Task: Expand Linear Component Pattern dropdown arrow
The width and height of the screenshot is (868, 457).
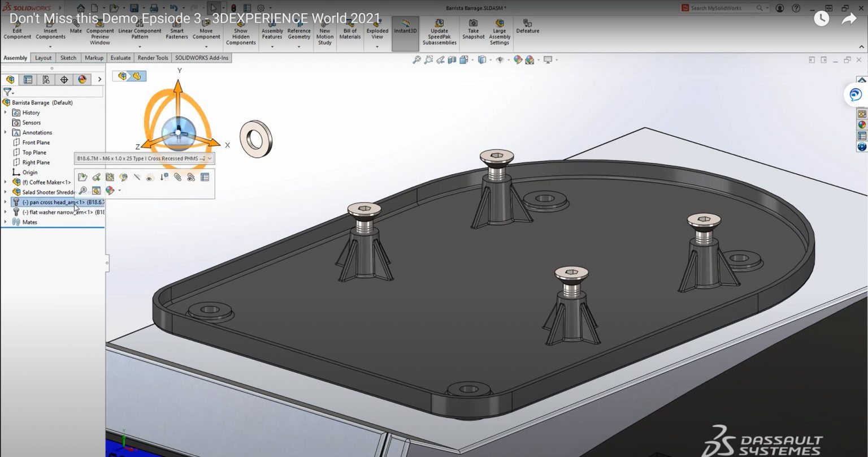Action: pyautogui.click(x=140, y=47)
